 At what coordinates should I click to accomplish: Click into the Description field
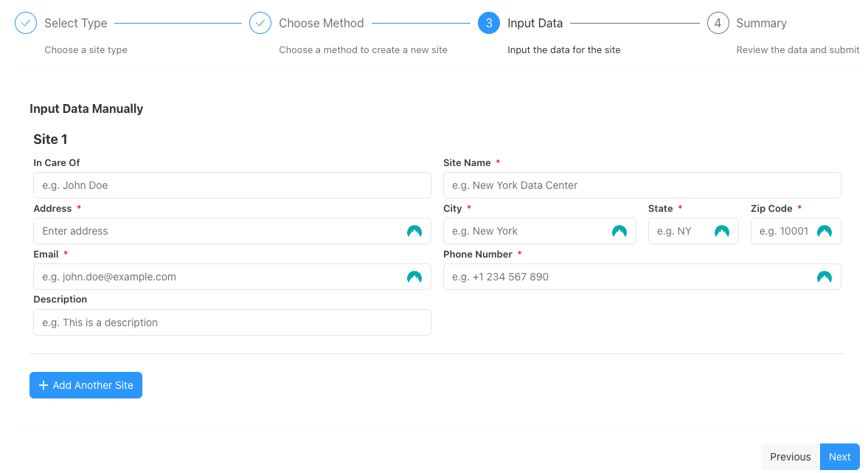coord(232,322)
